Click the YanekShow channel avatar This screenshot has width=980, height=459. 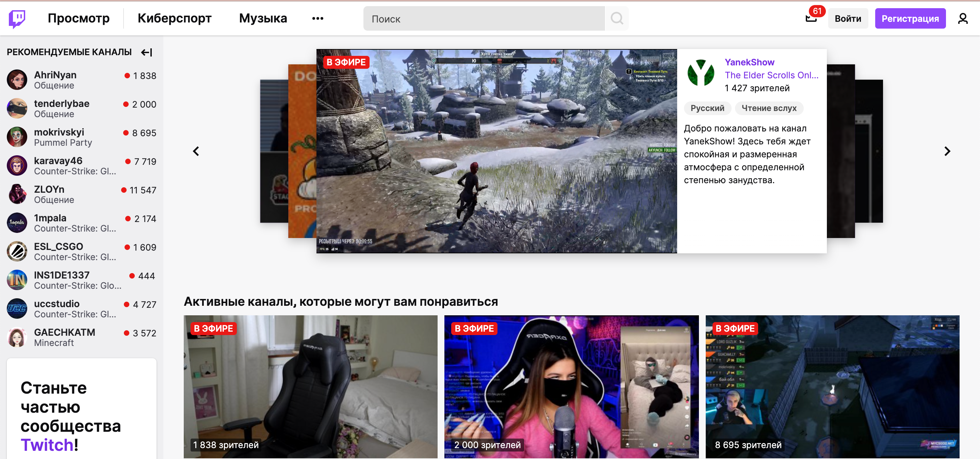[700, 73]
